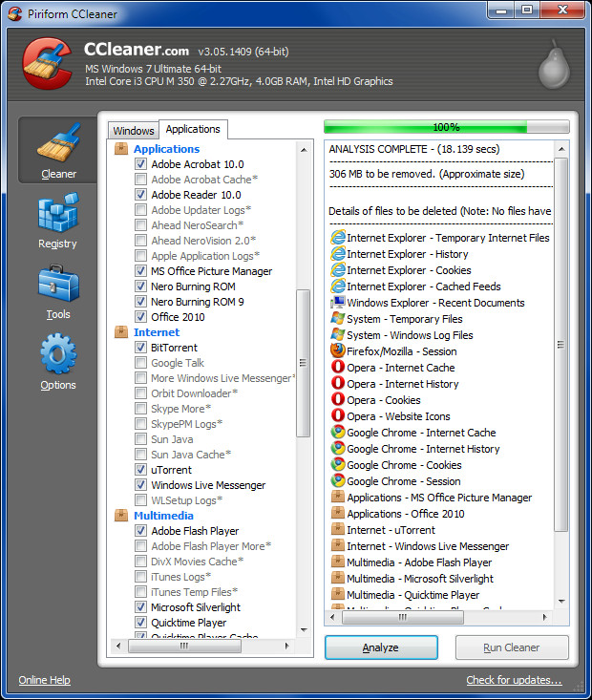This screenshot has width=592, height=700.
Task: Select the Applications tab
Action: pyautogui.click(x=193, y=129)
